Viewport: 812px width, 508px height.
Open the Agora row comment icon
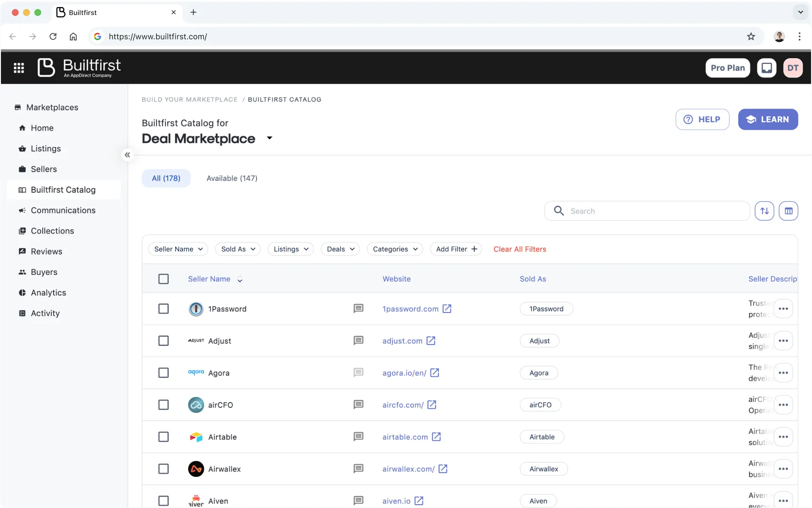tap(359, 373)
